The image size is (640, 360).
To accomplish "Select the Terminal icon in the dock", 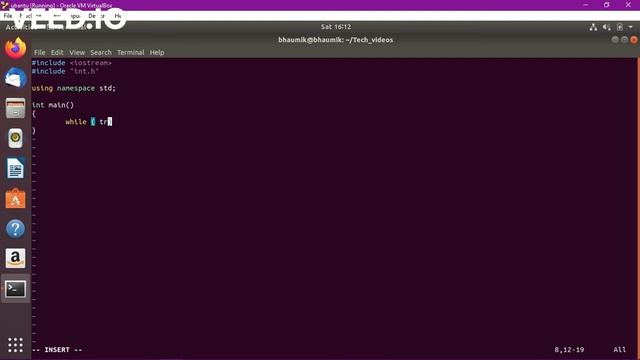I will point(16,289).
